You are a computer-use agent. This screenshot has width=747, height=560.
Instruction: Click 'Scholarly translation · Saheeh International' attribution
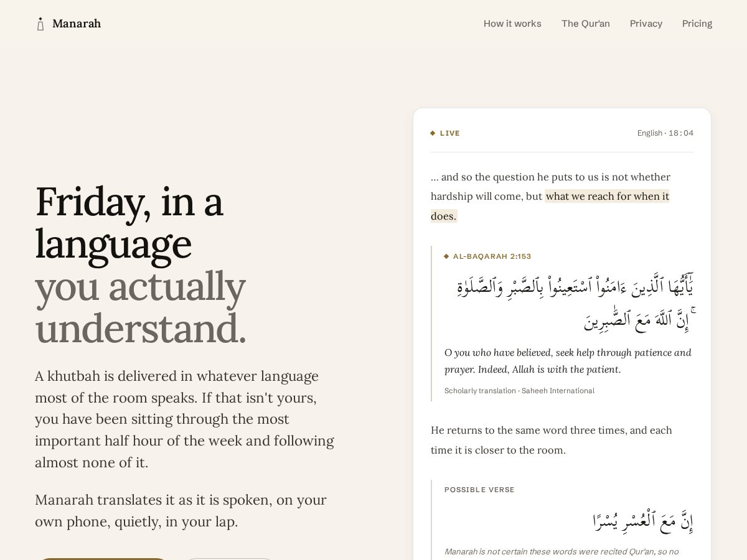519,391
